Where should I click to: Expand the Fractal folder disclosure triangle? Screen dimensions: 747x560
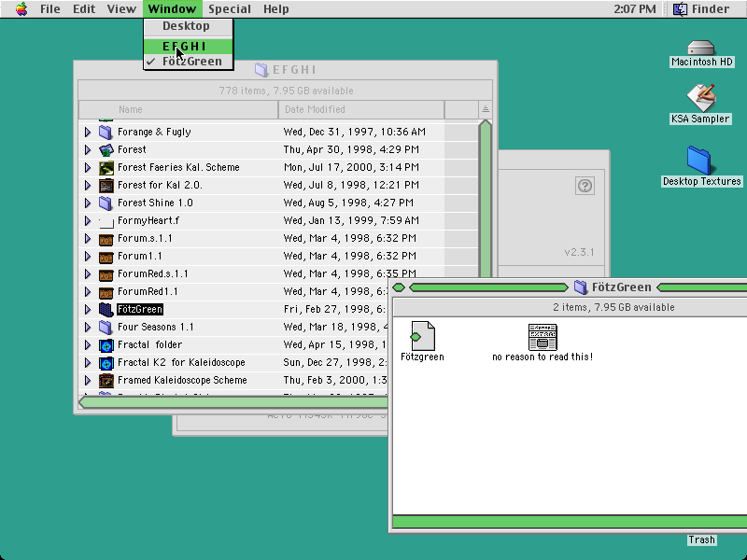click(x=88, y=345)
